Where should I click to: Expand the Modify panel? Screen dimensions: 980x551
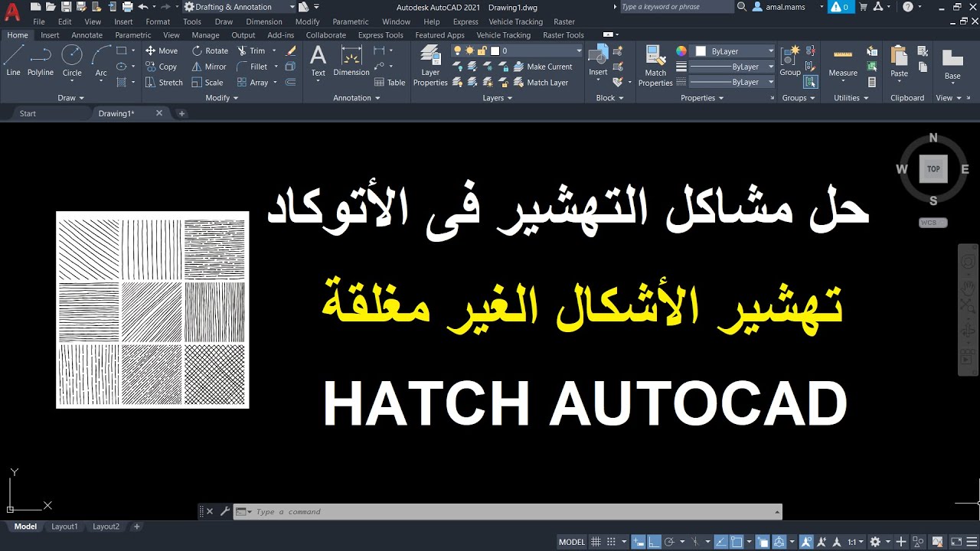[x=222, y=98]
